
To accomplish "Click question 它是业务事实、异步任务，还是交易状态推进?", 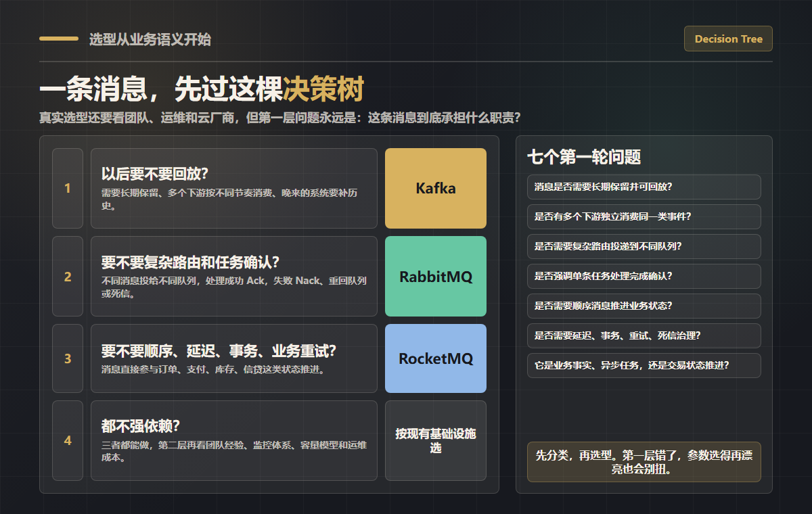I will coord(644,365).
